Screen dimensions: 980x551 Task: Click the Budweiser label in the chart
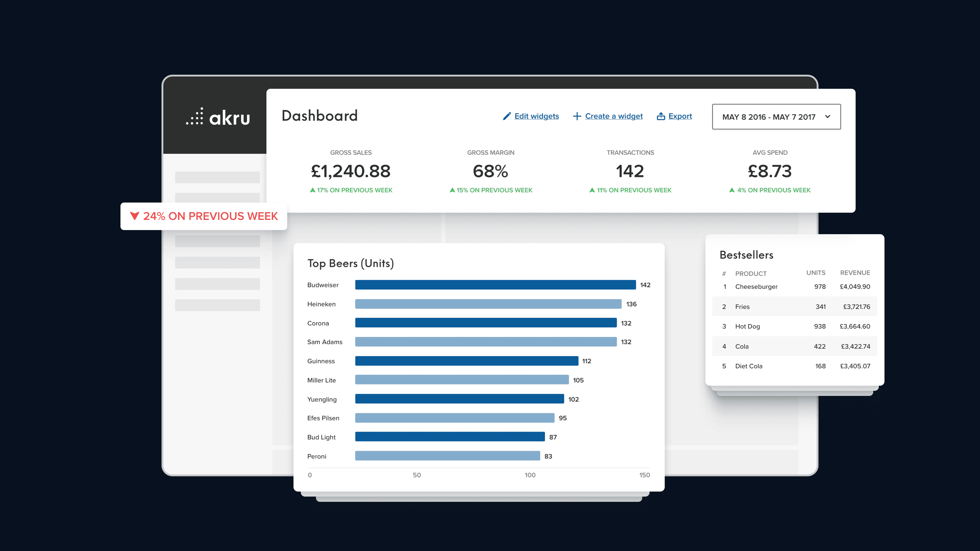pyautogui.click(x=323, y=285)
